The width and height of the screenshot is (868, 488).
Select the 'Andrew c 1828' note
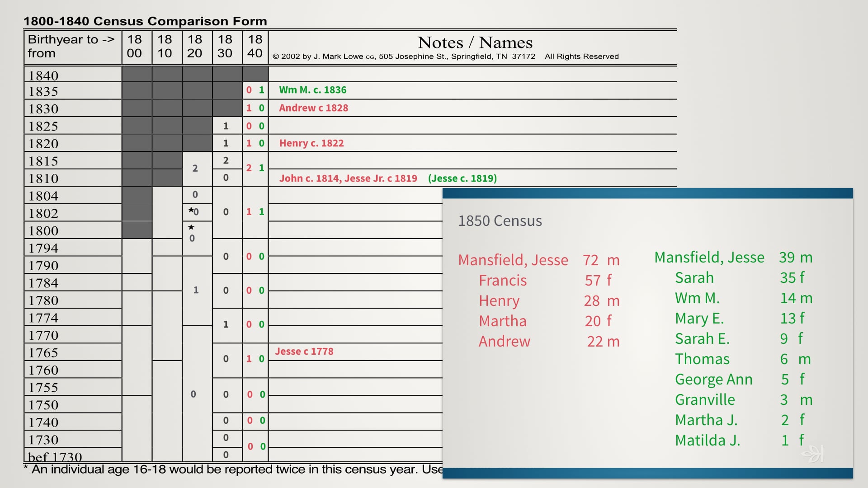(313, 108)
